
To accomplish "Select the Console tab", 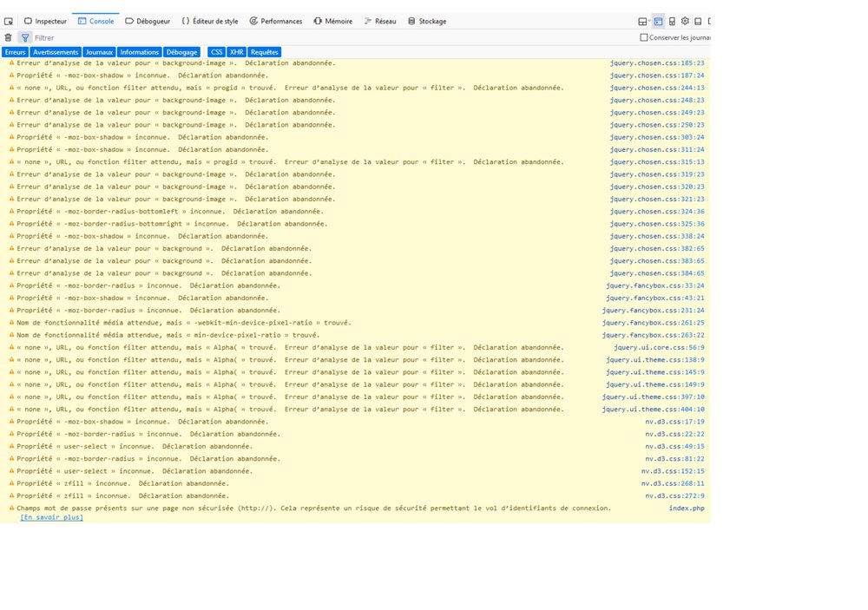I will [95, 21].
